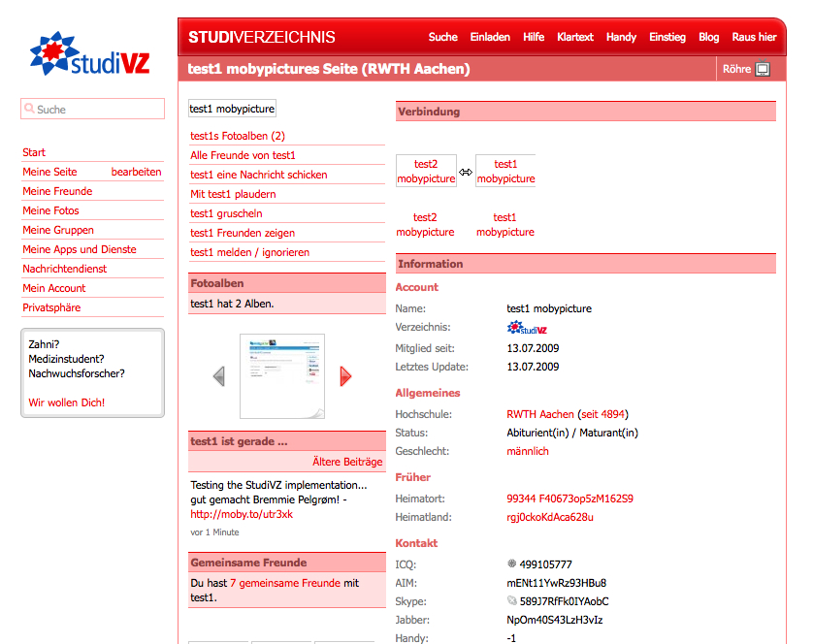Screen dimensions: 813x644
Task: Open the RWTH Aachen Hochschule link
Action: click(540, 414)
